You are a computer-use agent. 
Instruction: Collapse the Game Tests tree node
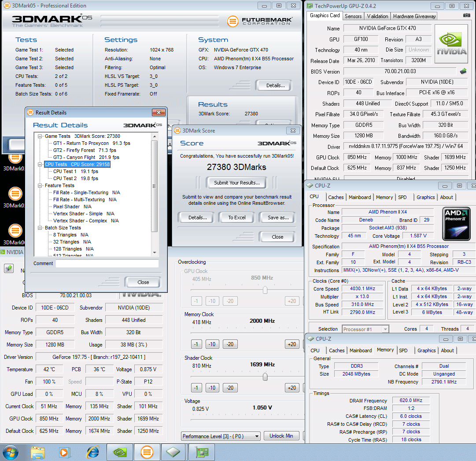41,136
